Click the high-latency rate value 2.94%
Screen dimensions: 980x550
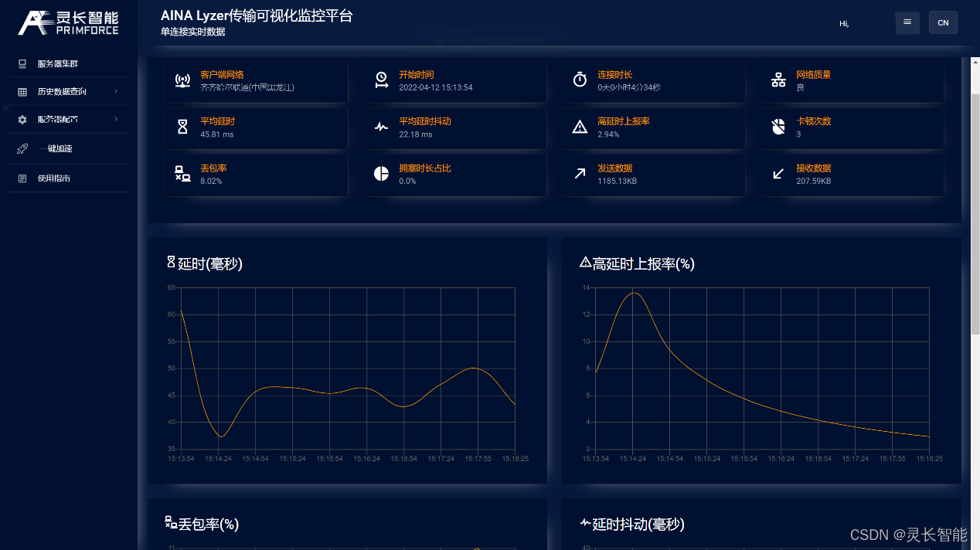[x=608, y=134]
